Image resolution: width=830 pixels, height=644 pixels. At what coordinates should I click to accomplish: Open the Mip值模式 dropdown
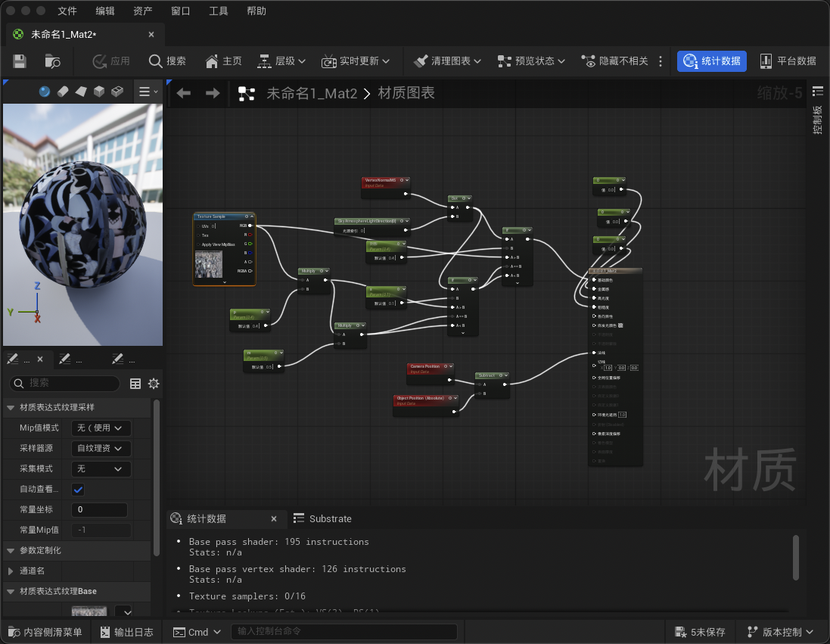(x=101, y=428)
